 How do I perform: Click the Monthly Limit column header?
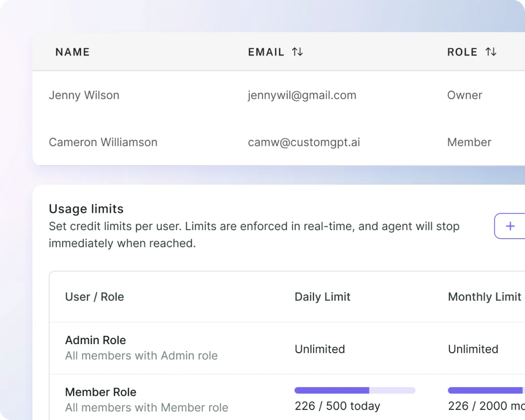[484, 297]
